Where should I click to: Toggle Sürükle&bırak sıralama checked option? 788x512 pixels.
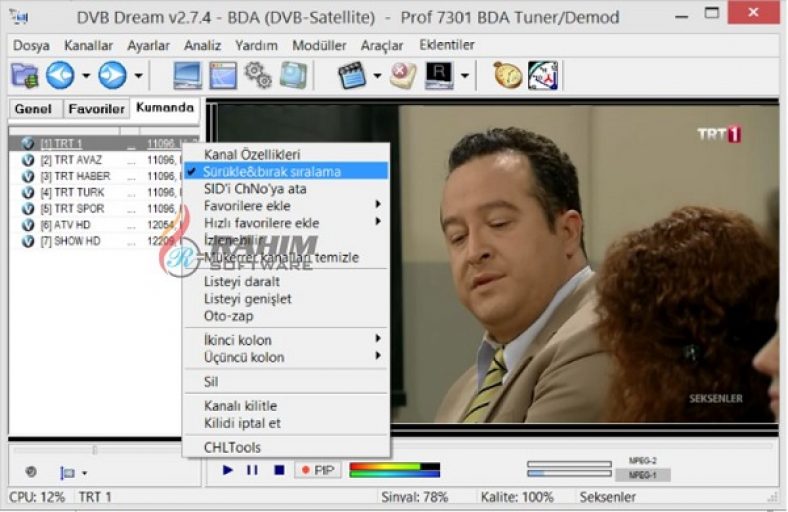(x=286, y=171)
